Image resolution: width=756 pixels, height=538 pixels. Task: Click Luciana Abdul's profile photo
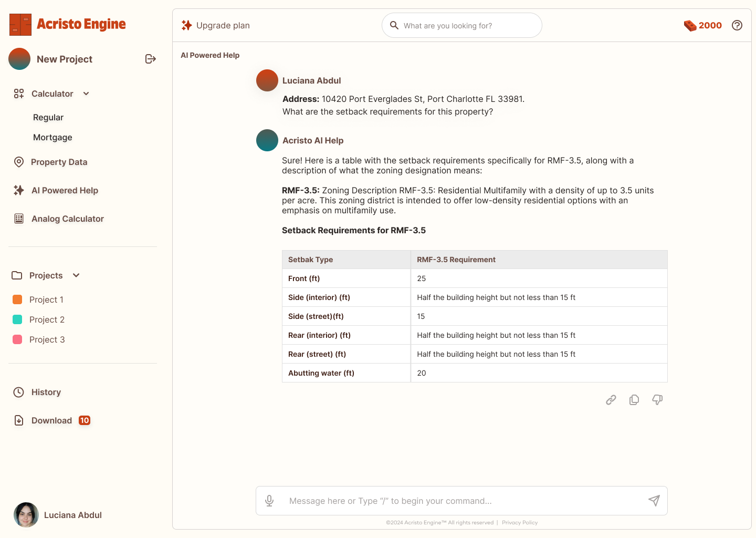click(x=26, y=515)
